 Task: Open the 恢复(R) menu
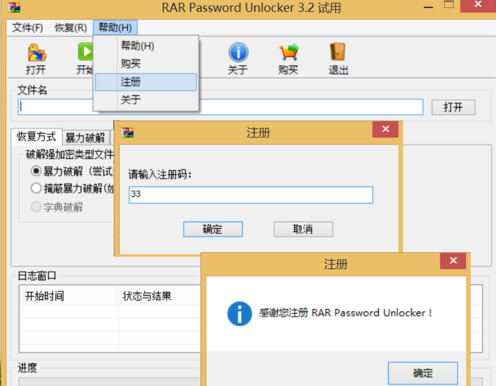(71, 28)
